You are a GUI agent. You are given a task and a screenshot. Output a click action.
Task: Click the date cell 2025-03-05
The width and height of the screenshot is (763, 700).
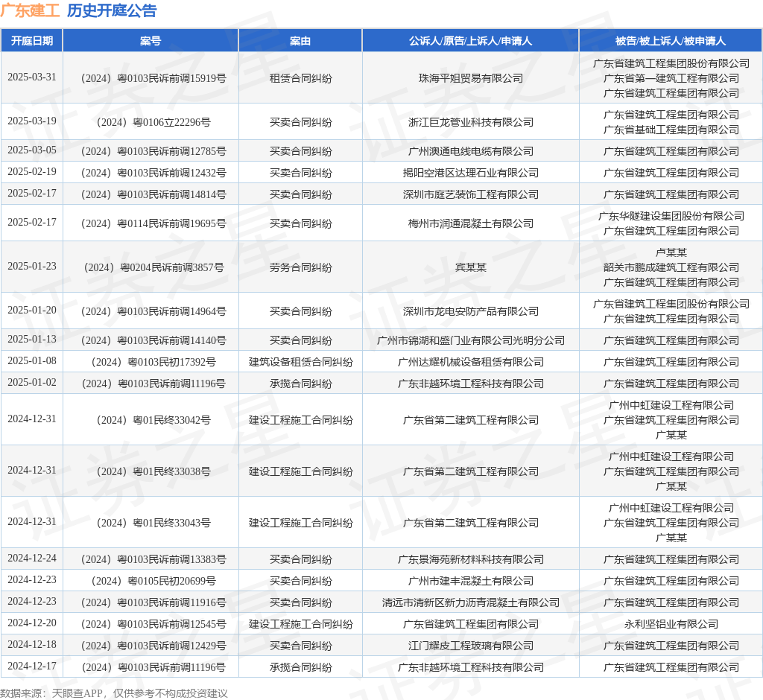[x=31, y=150]
